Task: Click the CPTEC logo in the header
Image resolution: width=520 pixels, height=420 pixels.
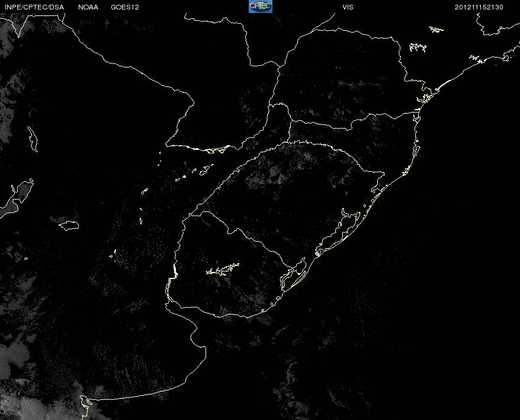Action: click(x=261, y=7)
